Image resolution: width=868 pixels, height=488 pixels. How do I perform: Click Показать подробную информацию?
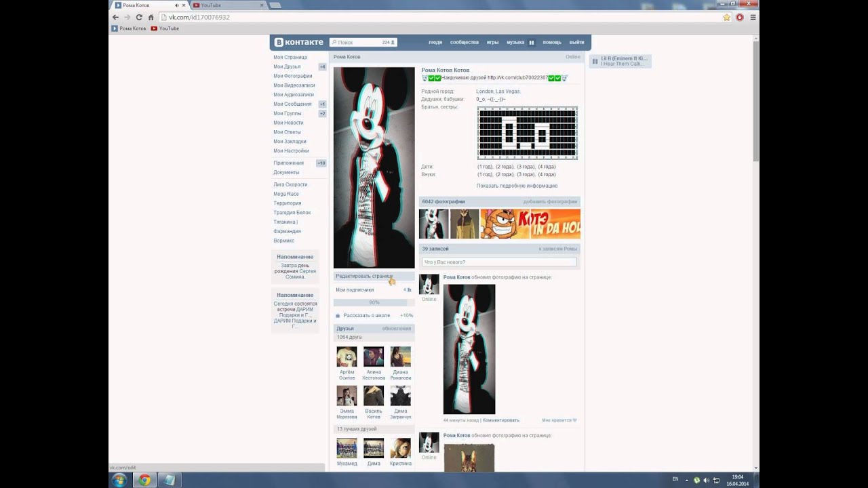[517, 186]
